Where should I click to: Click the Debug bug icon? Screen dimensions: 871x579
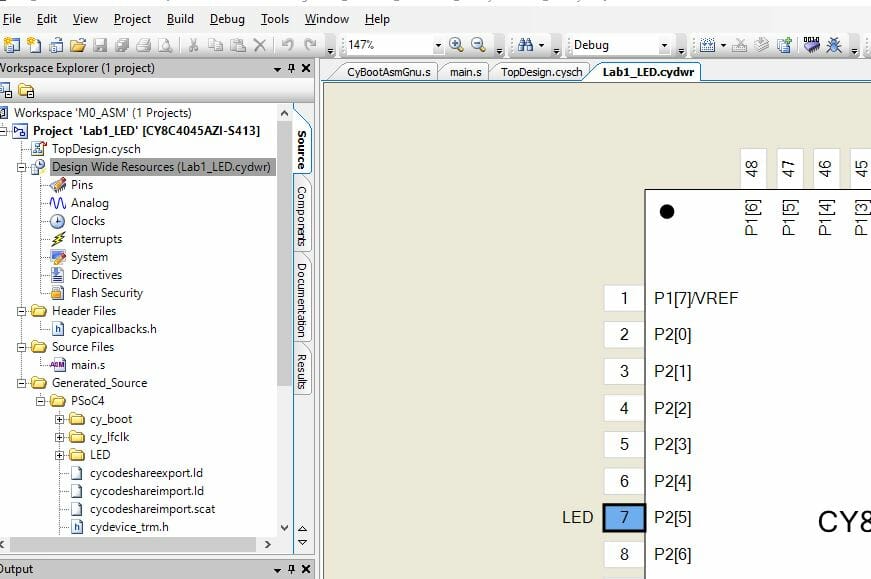click(834, 45)
